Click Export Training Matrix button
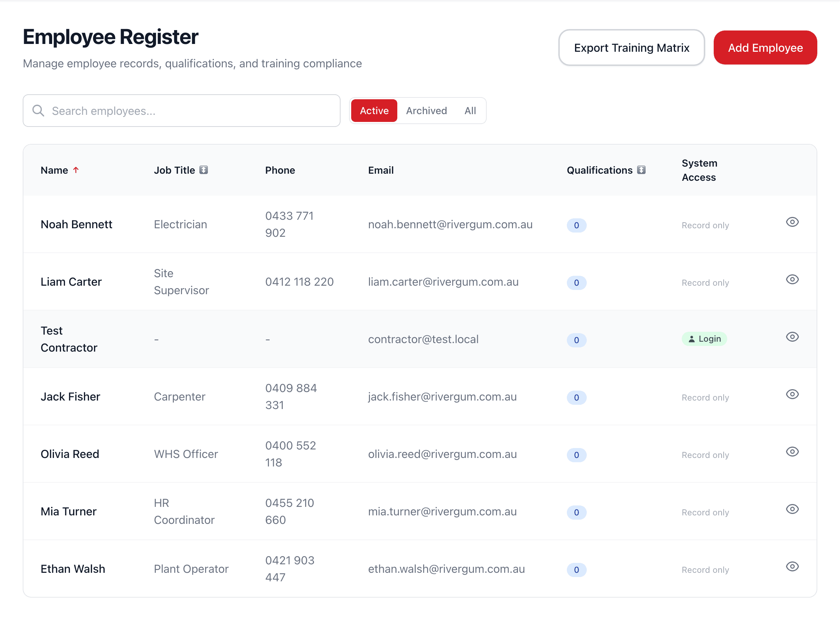Screen dimensions: 840x621 tap(631, 48)
